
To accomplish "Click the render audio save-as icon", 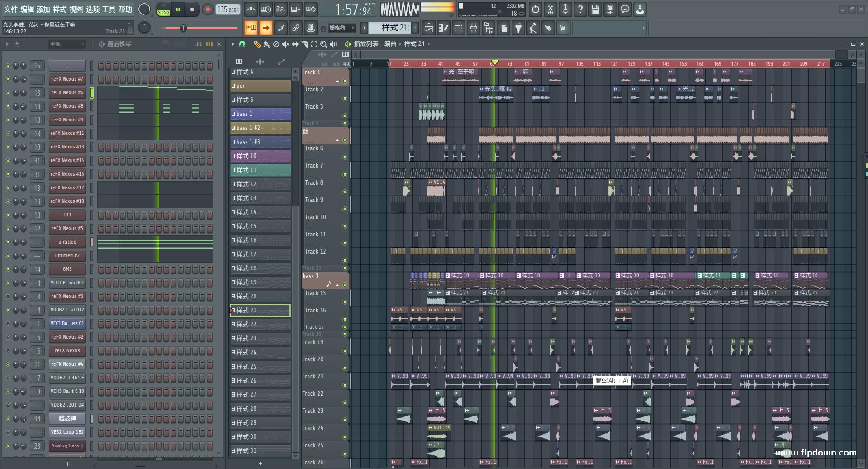I will tap(610, 9).
